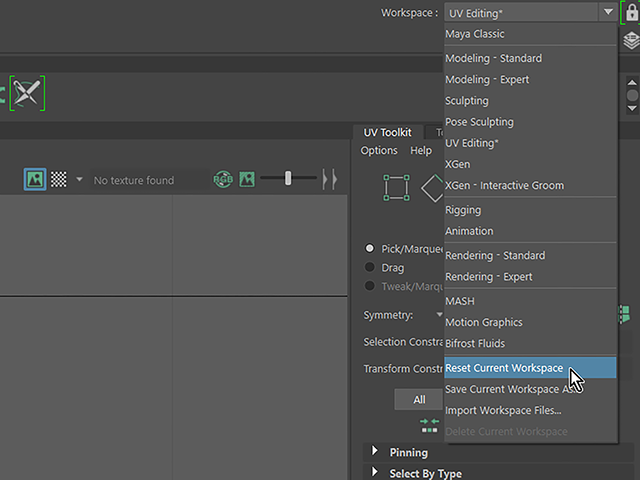The height and width of the screenshot is (480, 640).
Task: Click Save Current Workspace As
Action: point(530,389)
